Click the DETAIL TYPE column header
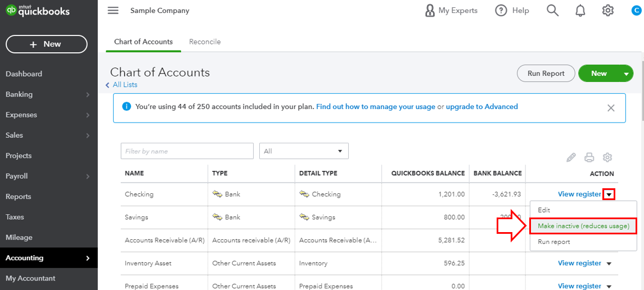The height and width of the screenshot is (290, 644). (x=318, y=174)
